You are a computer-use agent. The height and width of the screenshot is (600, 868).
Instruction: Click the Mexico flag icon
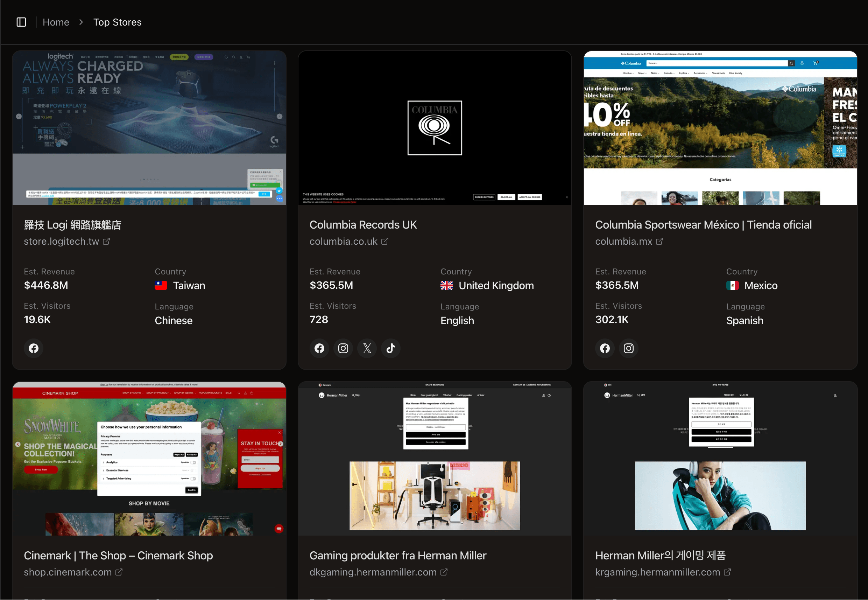[732, 286]
